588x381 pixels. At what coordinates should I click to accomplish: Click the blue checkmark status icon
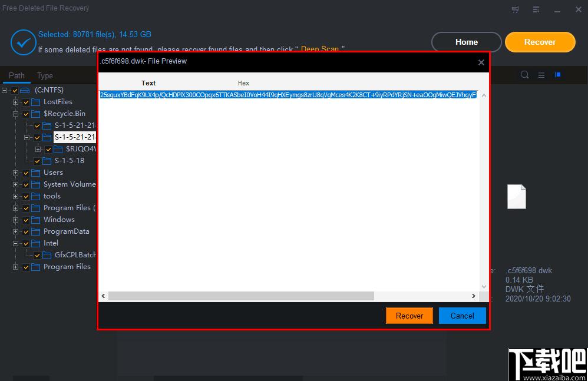coord(23,42)
